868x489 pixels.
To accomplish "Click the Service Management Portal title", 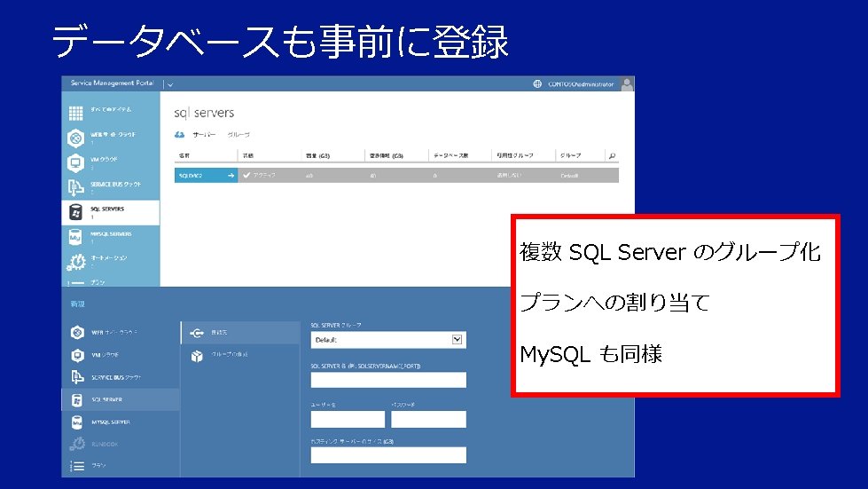I will pyautogui.click(x=113, y=83).
